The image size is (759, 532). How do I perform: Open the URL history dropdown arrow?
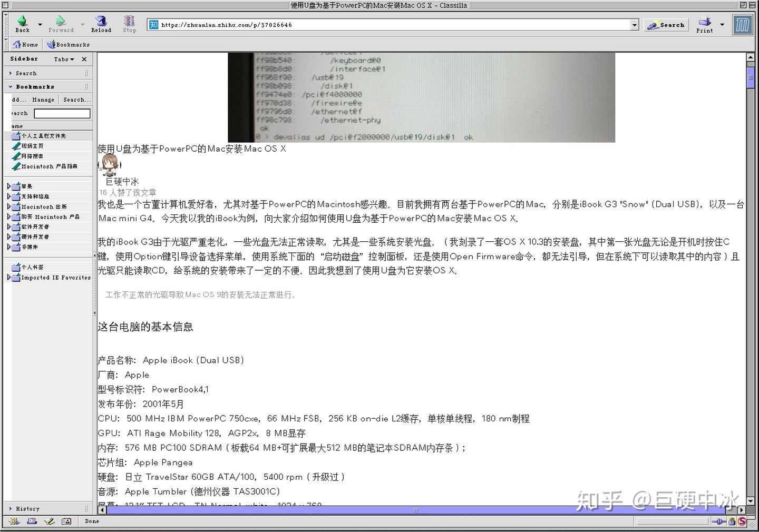[x=635, y=25]
